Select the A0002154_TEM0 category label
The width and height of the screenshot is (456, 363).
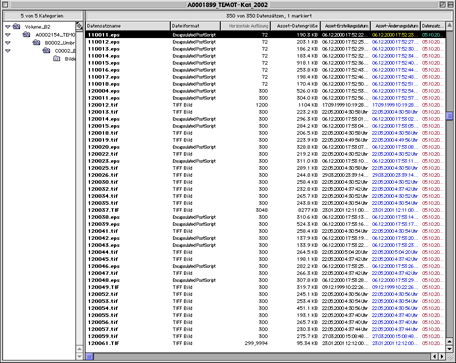[x=55, y=35]
